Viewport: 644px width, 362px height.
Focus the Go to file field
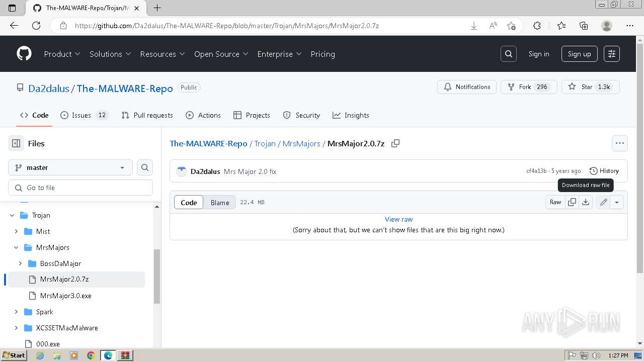coord(80,188)
